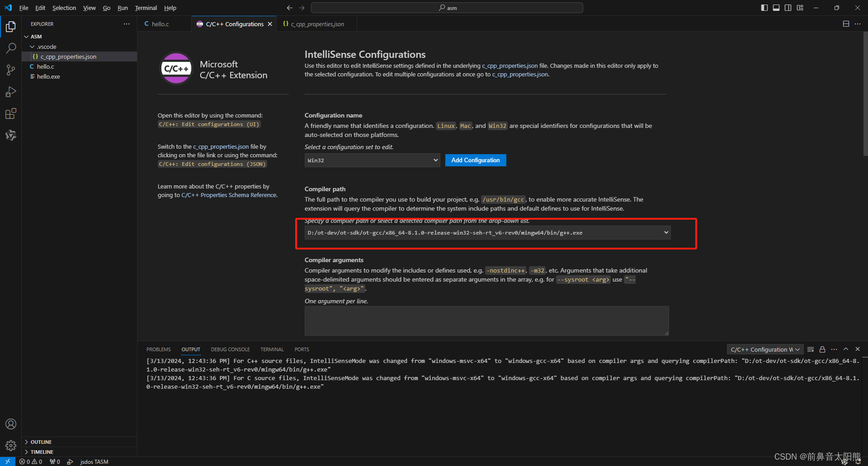Open the last activity bar extension icon above Accounts
Image resolution: width=868 pixels, height=466 pixels.
pos(11,135)
